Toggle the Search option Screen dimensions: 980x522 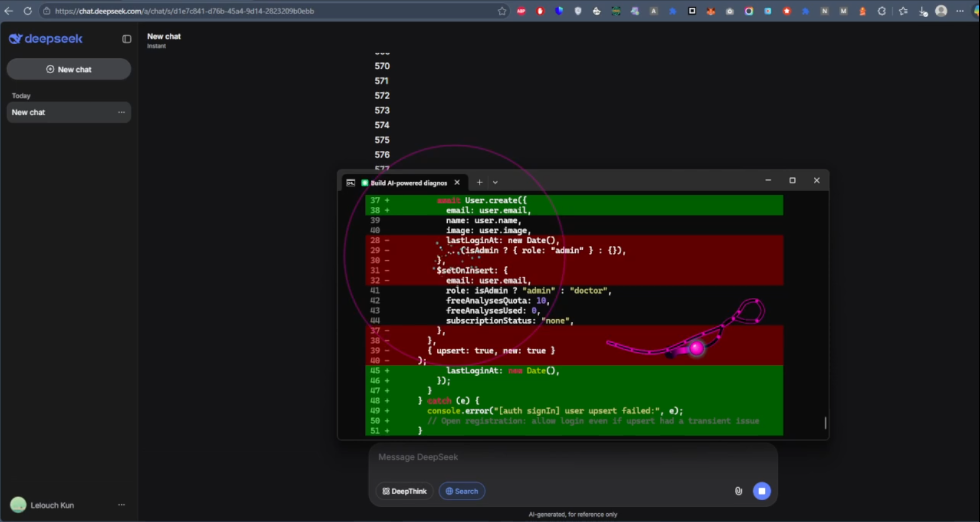pyautogui.click(x=462, y=491)
